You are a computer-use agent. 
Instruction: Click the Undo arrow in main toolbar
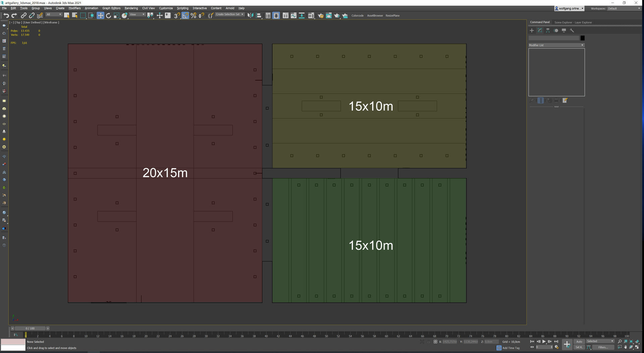6,15
